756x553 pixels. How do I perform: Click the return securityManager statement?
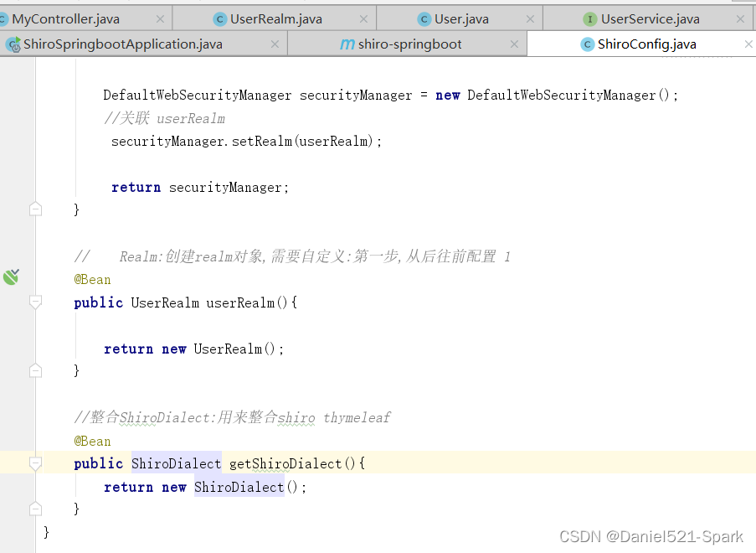tap(200, 187)
